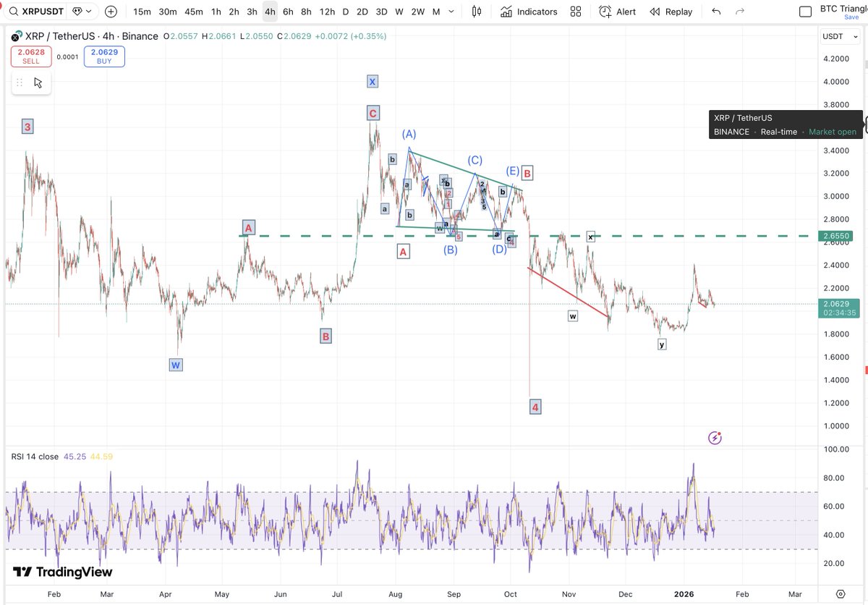The width and height of the screenshot is (868, 605).
Task: Click the 2.6550 price line label
Action: (x=840, y=236)
